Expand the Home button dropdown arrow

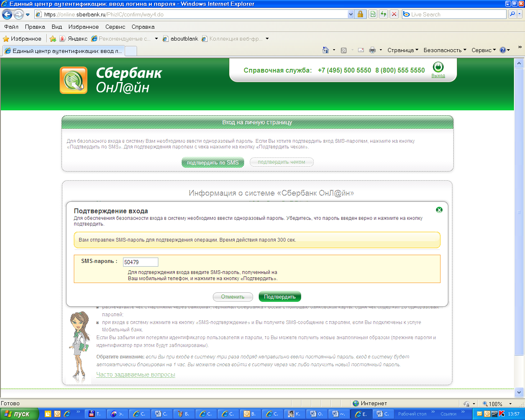pyautogui.click(x=334, y=50)
